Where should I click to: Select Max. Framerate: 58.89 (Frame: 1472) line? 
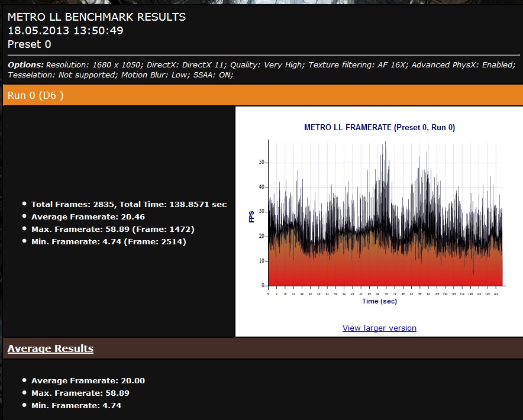click(113, 229)
